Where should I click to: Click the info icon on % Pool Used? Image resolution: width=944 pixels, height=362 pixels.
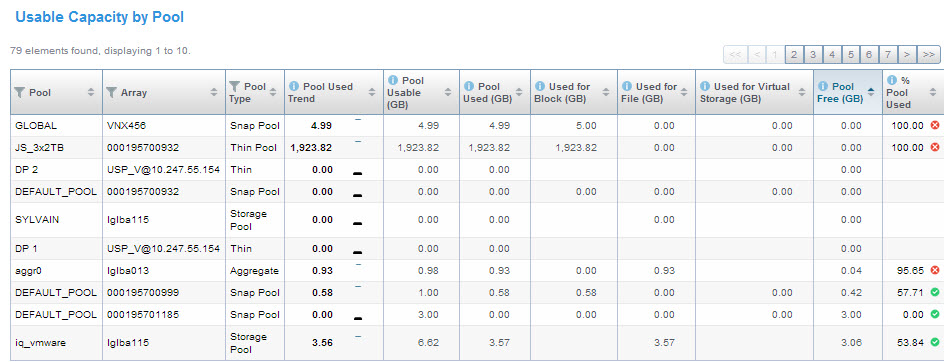[892, 80]
